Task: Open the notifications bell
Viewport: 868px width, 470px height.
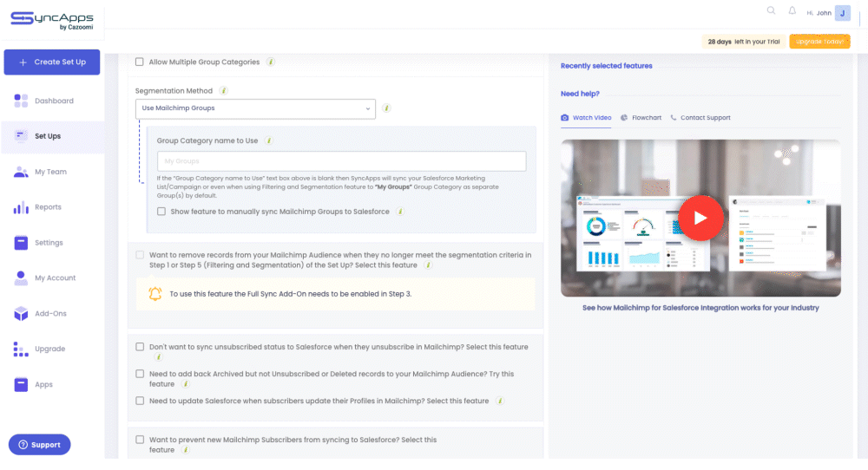Action: click(x=792, y=10)
